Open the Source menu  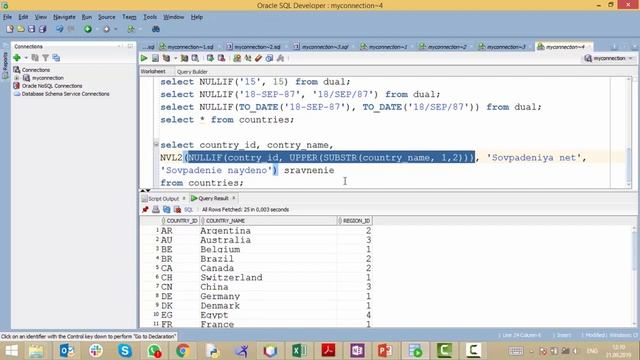(107, 17)
